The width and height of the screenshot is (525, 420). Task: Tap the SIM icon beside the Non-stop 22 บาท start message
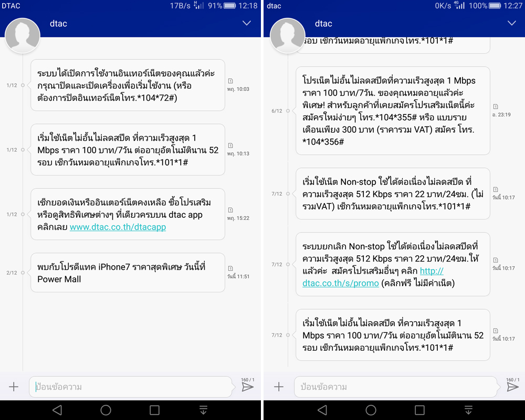[496, 189]
